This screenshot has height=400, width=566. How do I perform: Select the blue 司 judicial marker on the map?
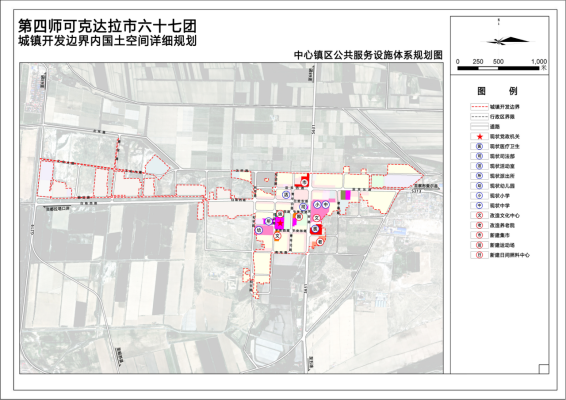click(x=303, y=207)
